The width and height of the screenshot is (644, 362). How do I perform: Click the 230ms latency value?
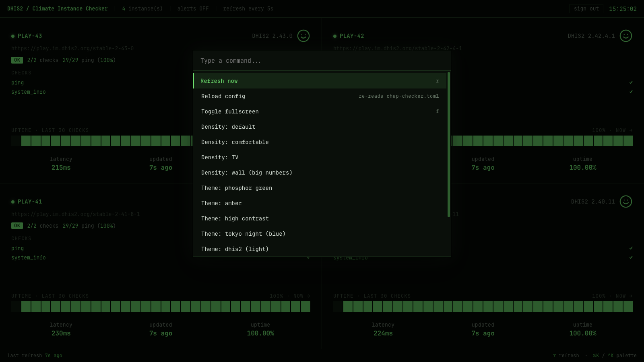[x=61, y=333]
